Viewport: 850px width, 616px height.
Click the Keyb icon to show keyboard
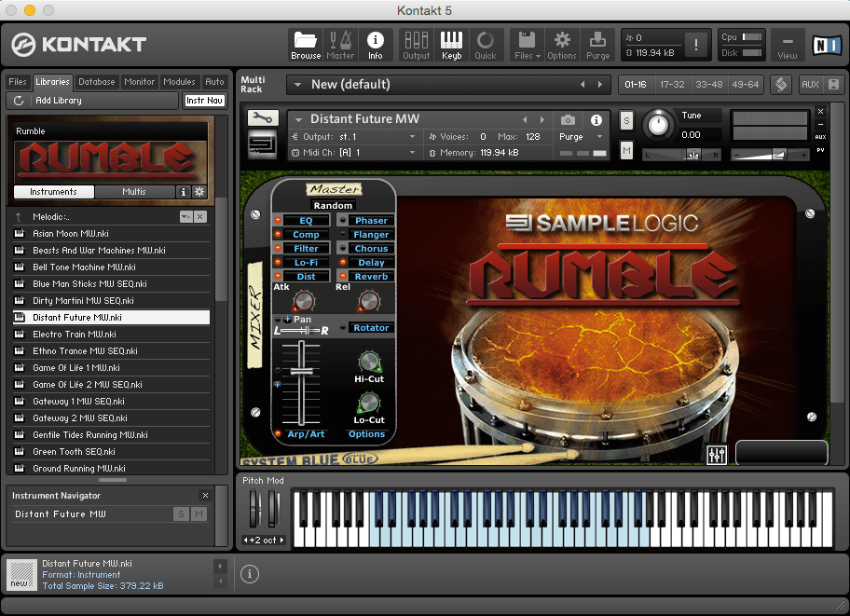pyautogui.click(x=451, y=43)
